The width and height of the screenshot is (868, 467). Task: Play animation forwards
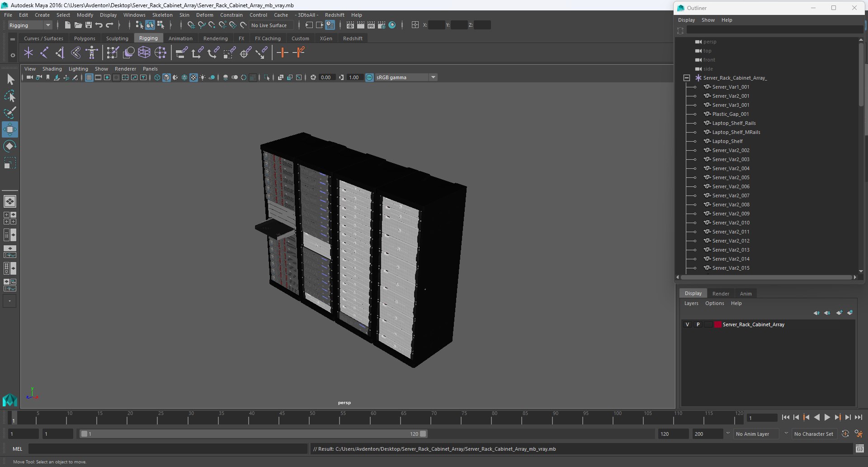point(827,418)
